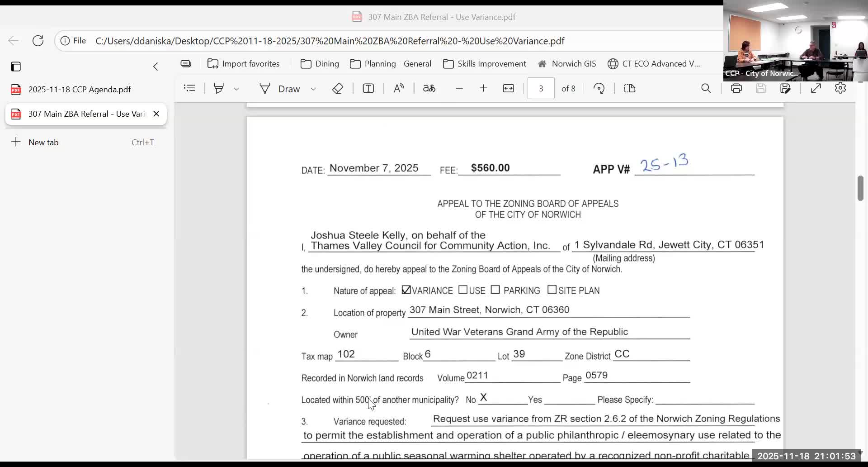
Task: Close the 307 Main ZBA Referral tab
Action: (156, 114)
